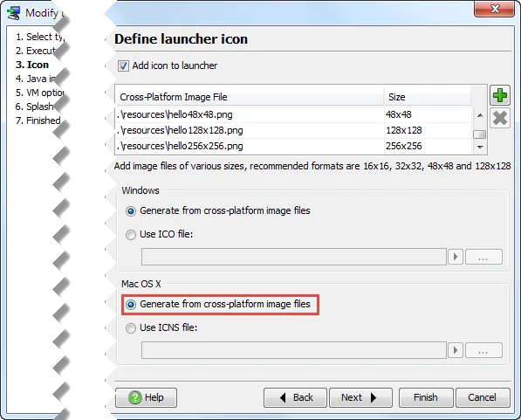Viewport: 521px width, 420px height.
Task: Uncheck Add icon to launcher
Action: (123, 65)
